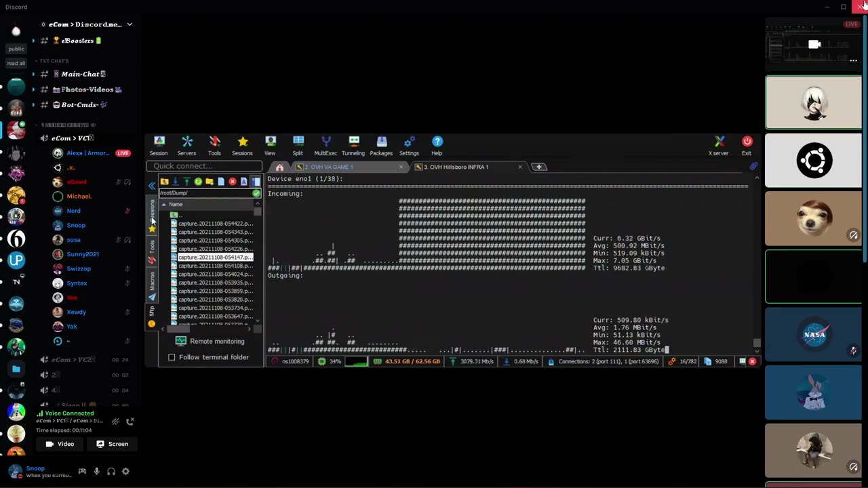
Task: Open the Bot-Cmds channel
Action: (x=73, y=105)
